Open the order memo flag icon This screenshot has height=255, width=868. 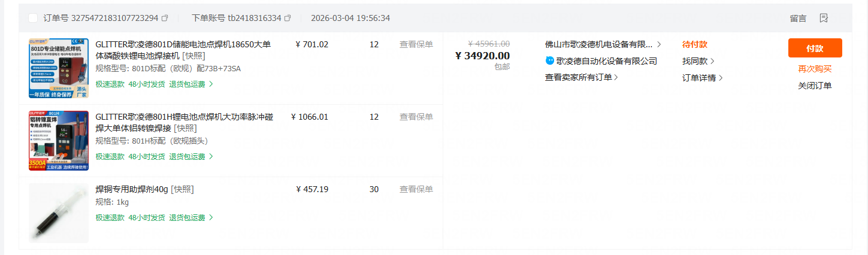pos(824,18)
